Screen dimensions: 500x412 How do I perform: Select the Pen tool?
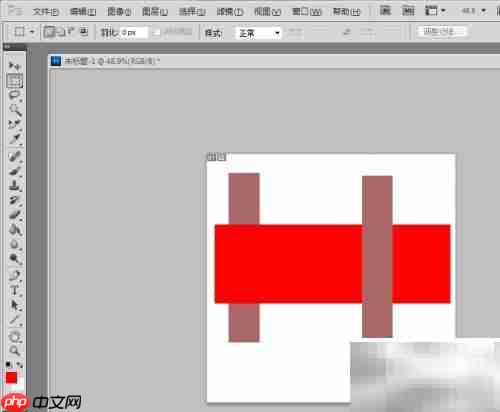pos(15,275)
